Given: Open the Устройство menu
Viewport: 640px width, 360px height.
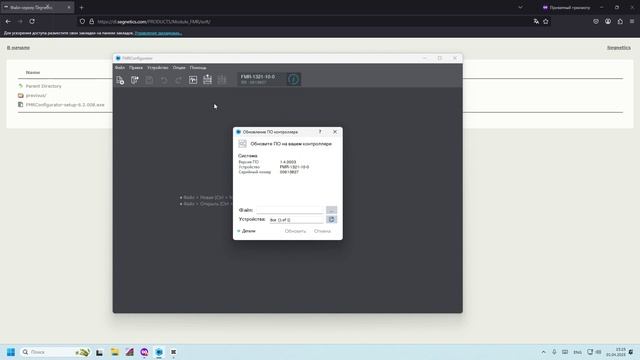Looking at the screenshot, I should pyautogui.click(x=158, y=68).
